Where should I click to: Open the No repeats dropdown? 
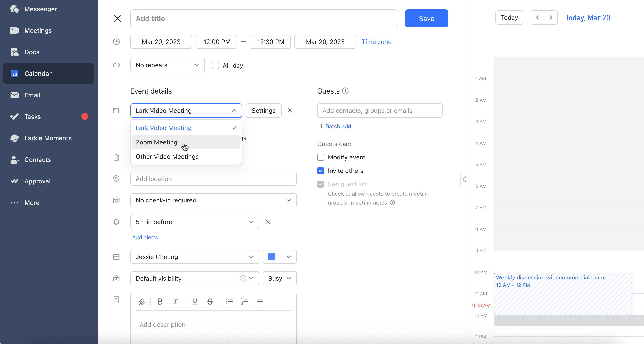[x=167, y=65]
